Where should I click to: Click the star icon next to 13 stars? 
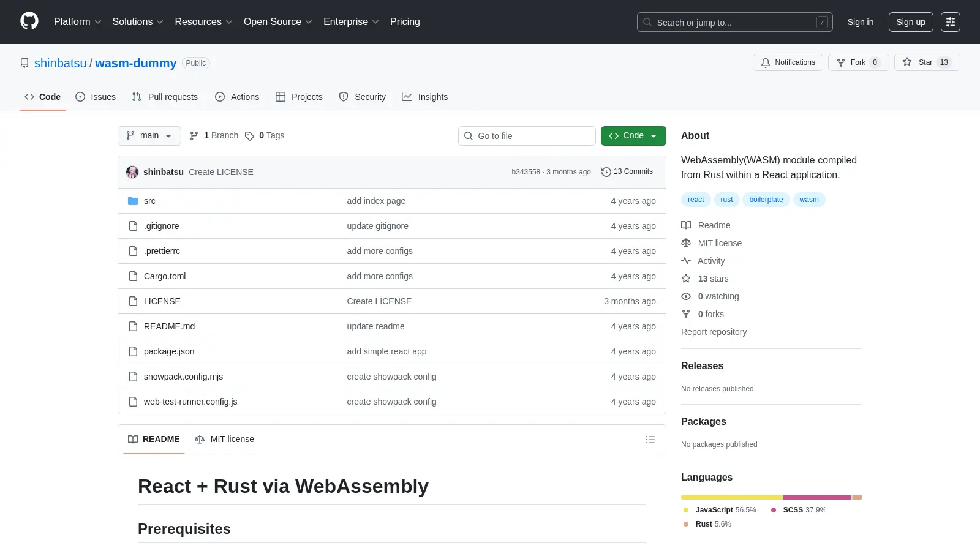point(686,279)
